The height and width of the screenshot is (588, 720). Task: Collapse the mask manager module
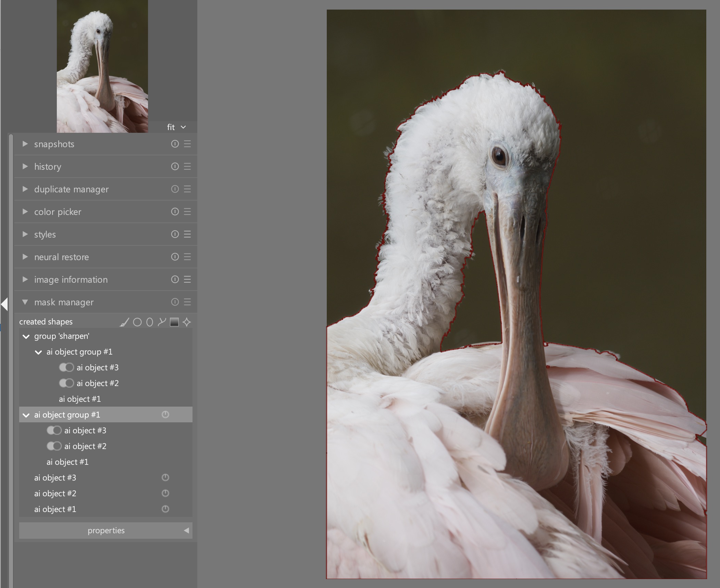tap(25, 302)
